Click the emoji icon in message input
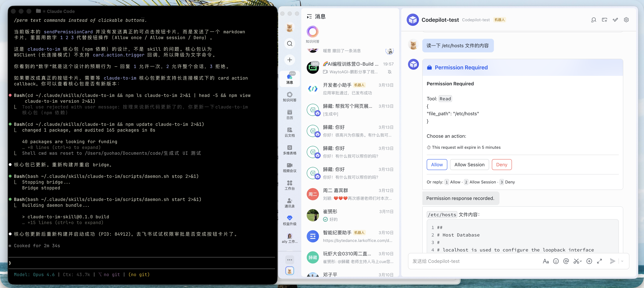The image size is (644, 288). (556, 261)
